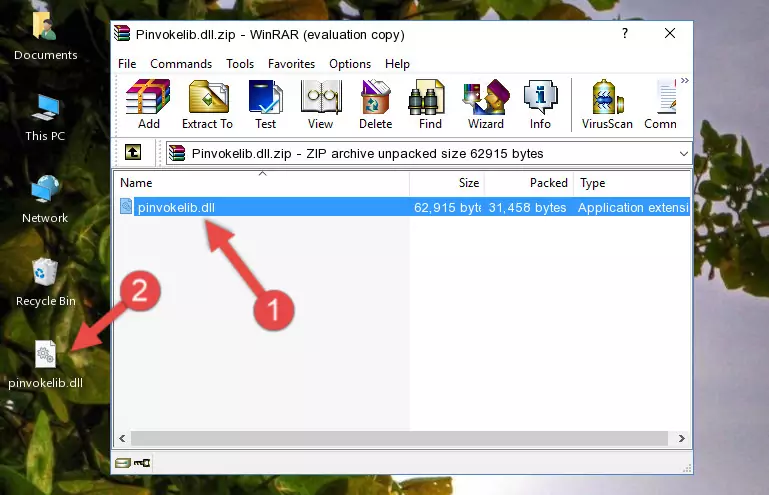This screenshot has width=769, height=495.
Task: Select the Recycle Bin desktop icon
Action: pyautogui.click(x=46, y=282)
